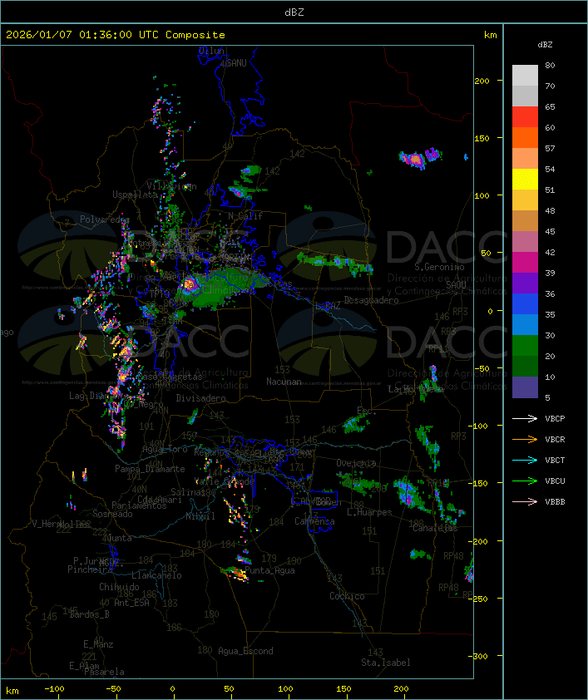
Task: Select the magenta 39-42 dBZ swatch
Action: point(525,262)
